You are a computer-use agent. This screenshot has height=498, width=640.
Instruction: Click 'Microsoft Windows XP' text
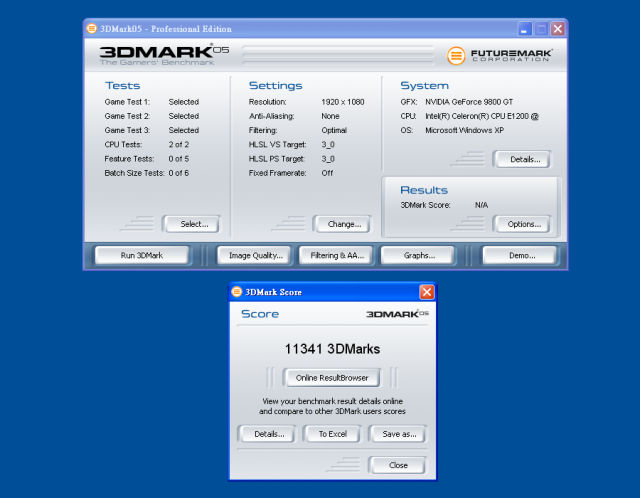pos(464,130)
